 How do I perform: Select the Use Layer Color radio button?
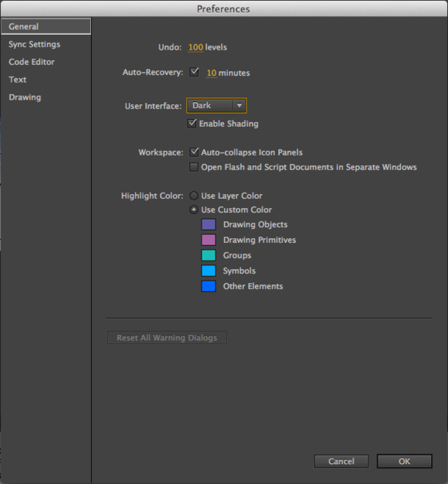point(194,196)
